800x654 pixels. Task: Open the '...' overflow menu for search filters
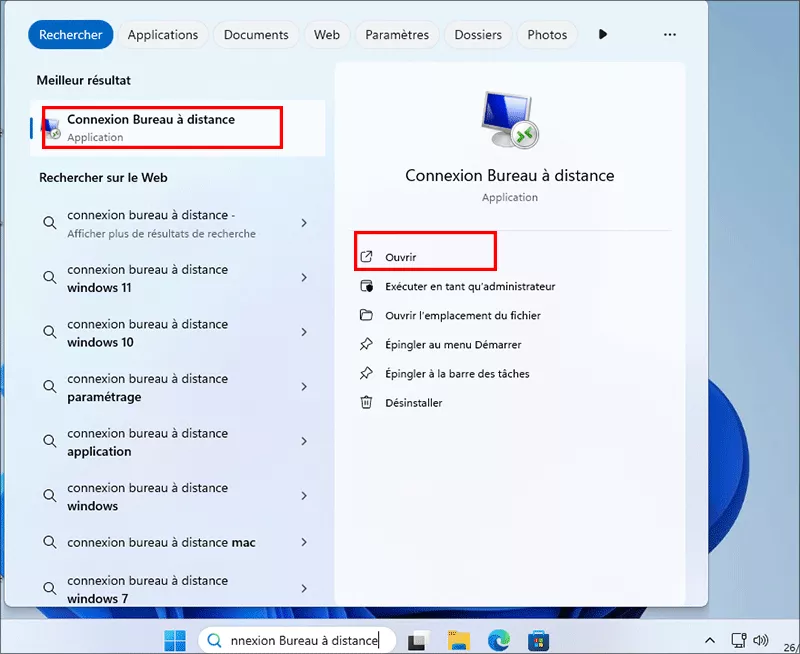click(669, 34)
